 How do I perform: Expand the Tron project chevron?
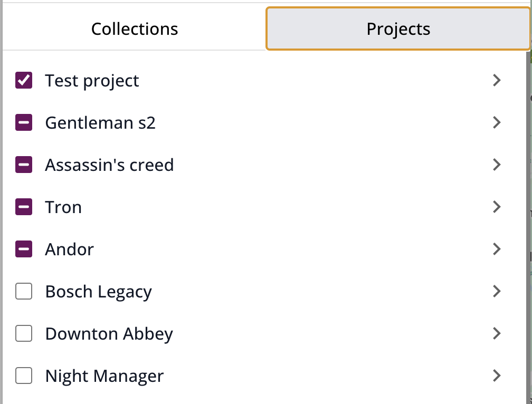coord(497,207)
